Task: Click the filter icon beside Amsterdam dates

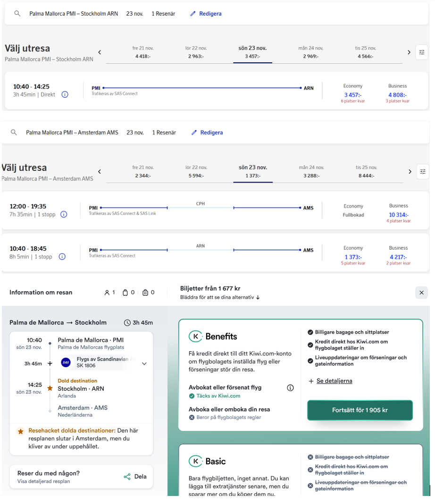Action: (x=422, y=171)
